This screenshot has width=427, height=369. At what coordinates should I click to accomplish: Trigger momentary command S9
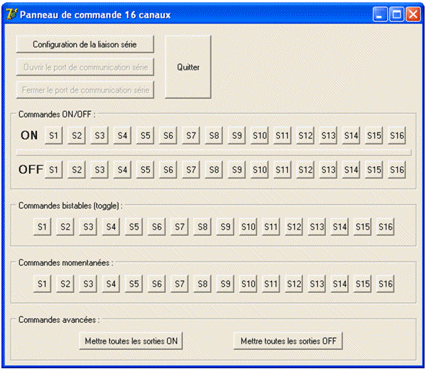[x=225, y=284]
